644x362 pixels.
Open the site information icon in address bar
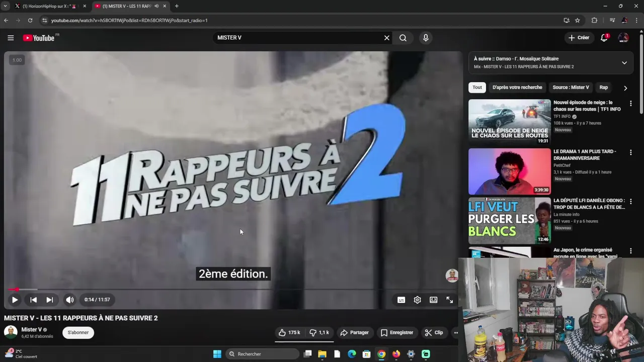[44, 20]
